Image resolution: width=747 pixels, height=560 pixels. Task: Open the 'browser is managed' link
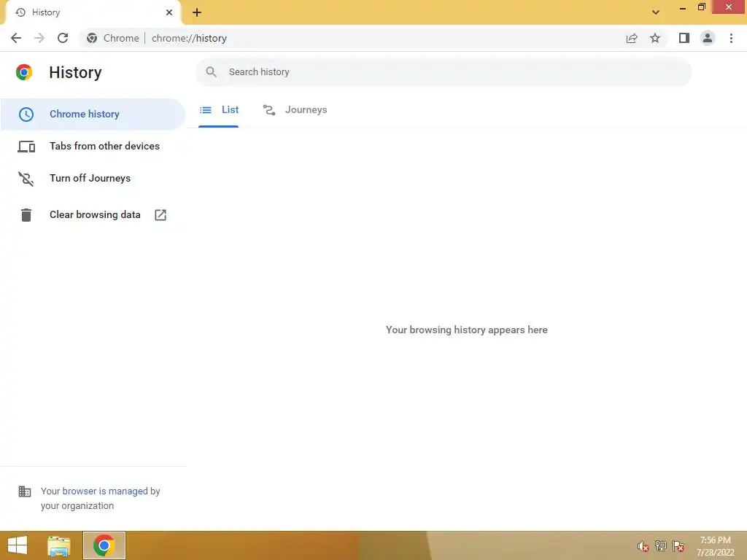[105, 491]
